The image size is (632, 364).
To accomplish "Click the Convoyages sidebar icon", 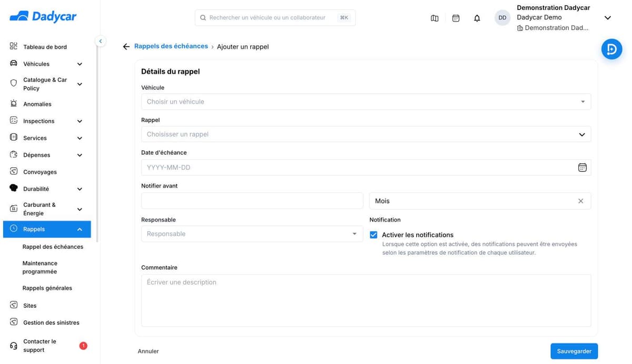I will point(14,171).
